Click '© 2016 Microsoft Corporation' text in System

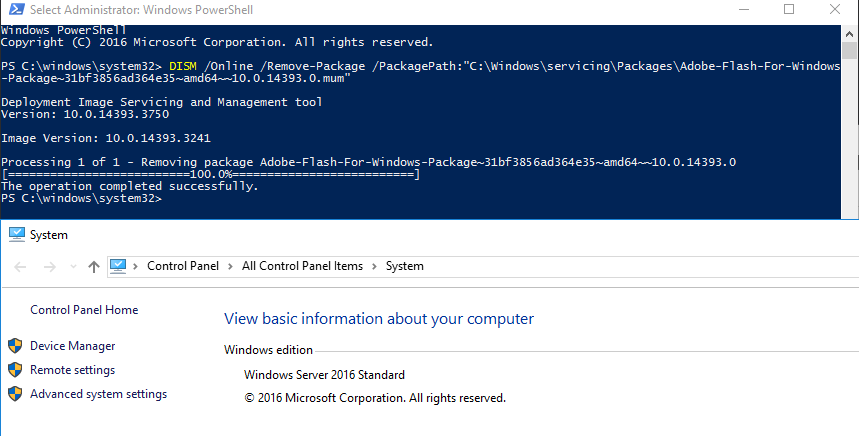click(375, 398)
